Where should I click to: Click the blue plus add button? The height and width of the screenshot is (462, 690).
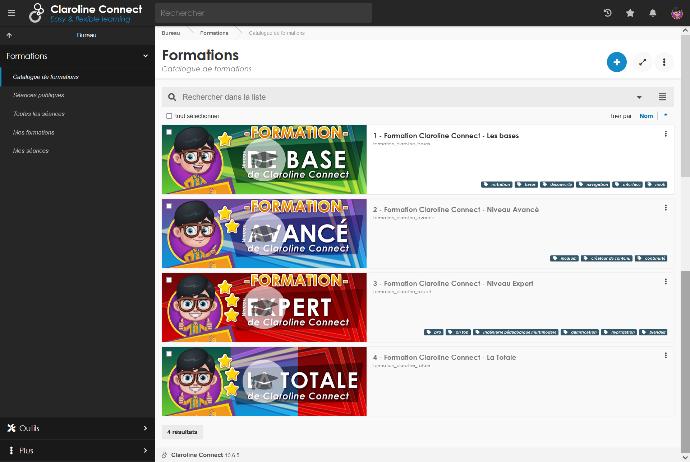(x=617, y=62)
